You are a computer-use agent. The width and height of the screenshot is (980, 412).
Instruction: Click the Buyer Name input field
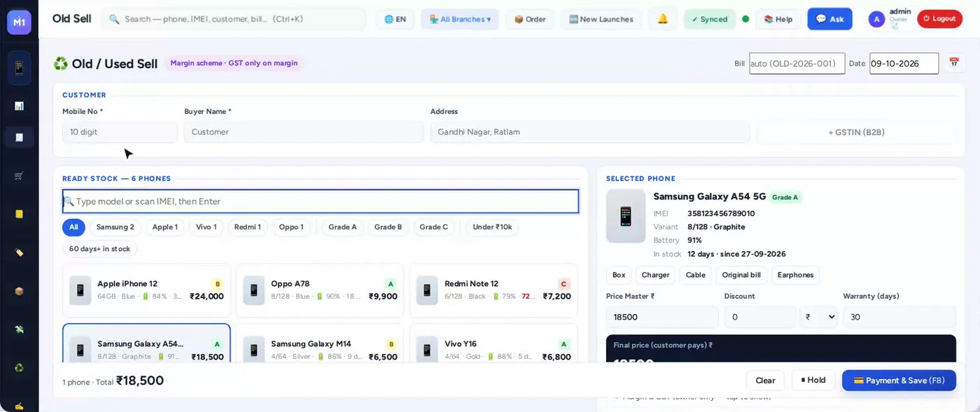coord(304,132)
